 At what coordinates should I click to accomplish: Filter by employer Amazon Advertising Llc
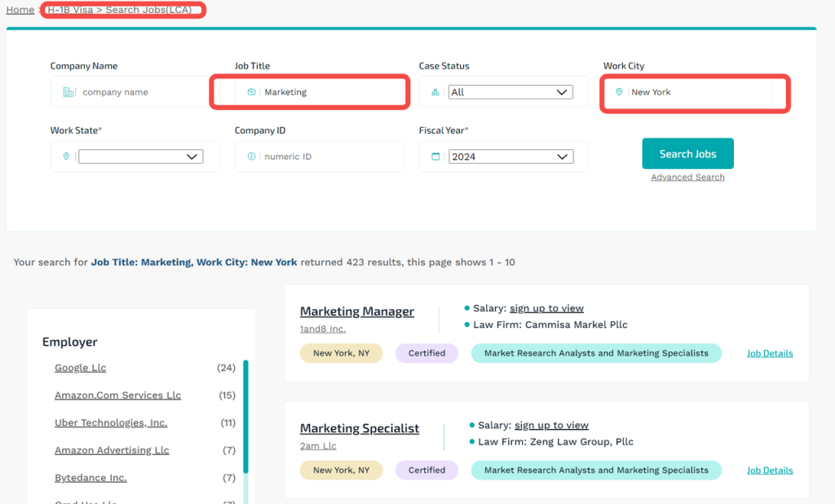pyautogui.click(x=112, y=450)
